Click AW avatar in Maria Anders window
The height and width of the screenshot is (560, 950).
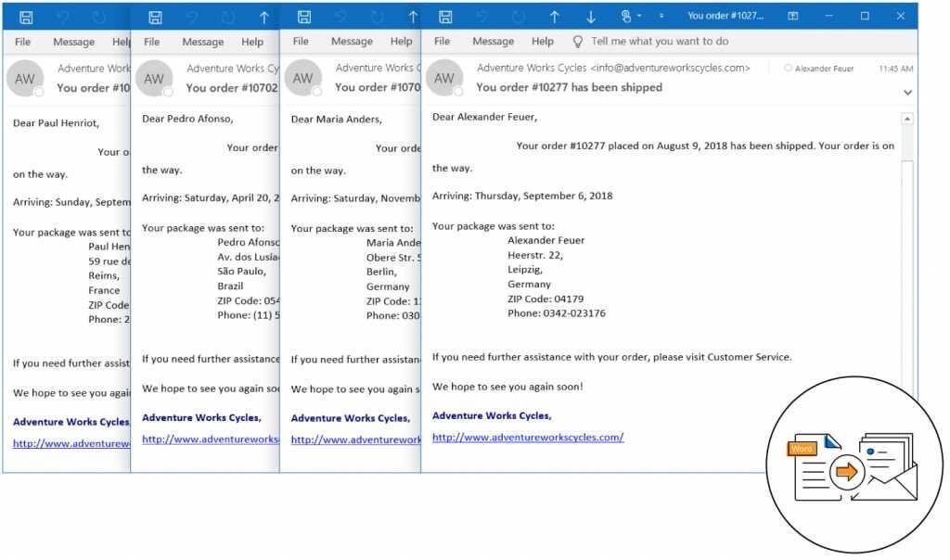pyautogui.click(x=303, y=78)
